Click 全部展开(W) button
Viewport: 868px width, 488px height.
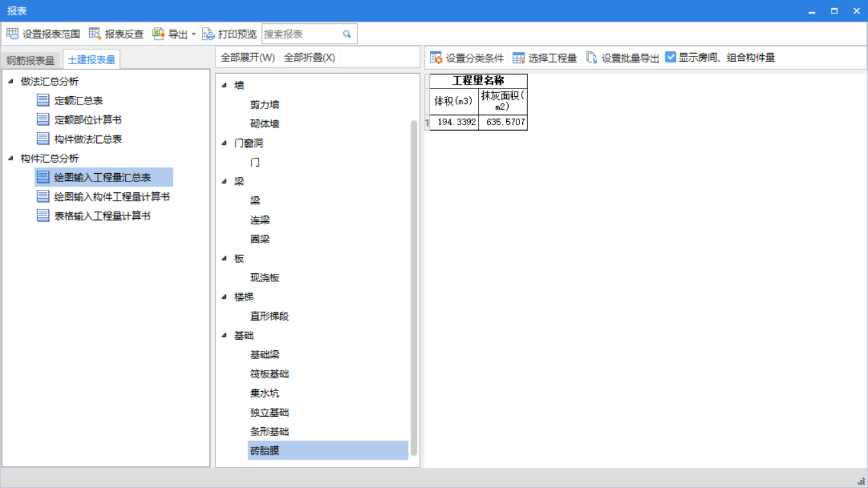coord(248,58)
